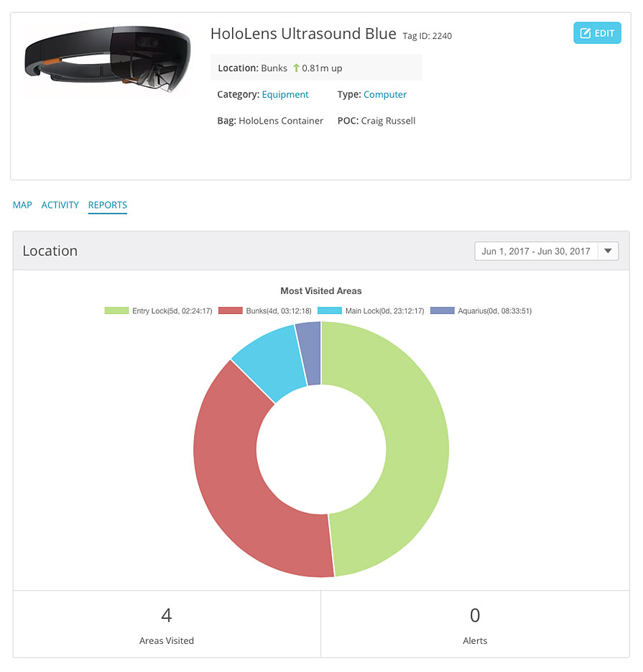643x672 pixels.
Task: Click the pencil edit icon
Action: coord(586,33)
